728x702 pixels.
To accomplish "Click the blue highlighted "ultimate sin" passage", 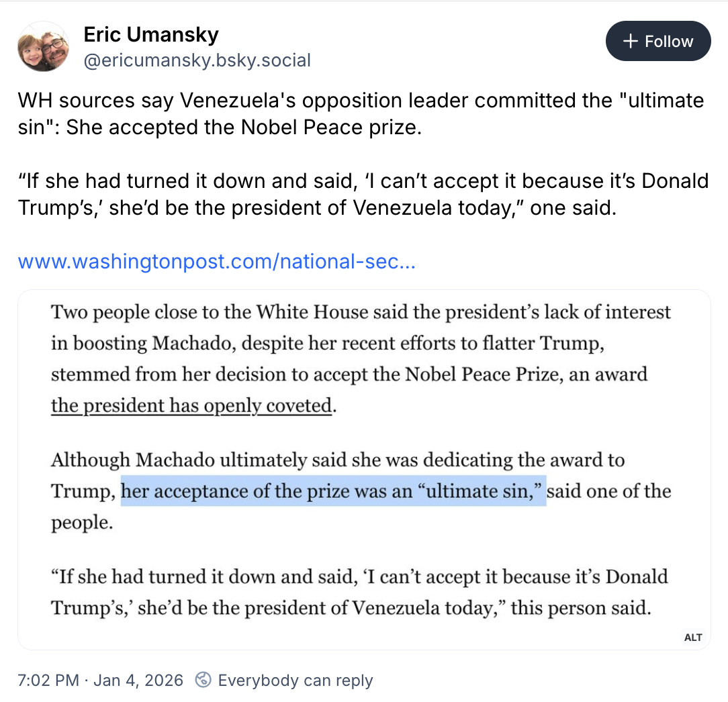I will pos(333,491).
